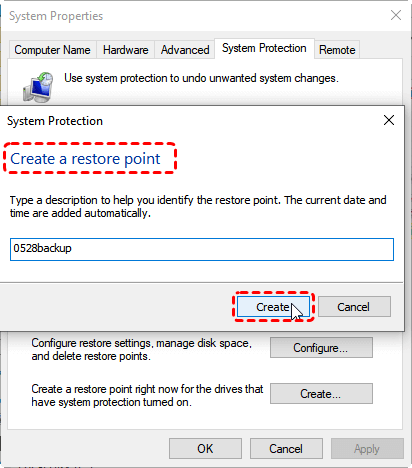Click Create in the restore point dialog

(x=273, y=307)
